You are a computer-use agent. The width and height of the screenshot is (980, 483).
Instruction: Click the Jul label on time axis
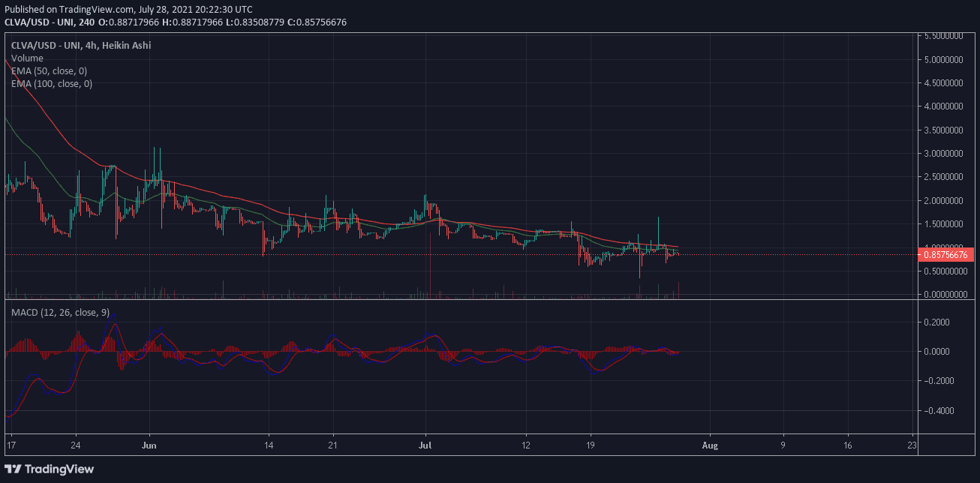click(425, 444)
